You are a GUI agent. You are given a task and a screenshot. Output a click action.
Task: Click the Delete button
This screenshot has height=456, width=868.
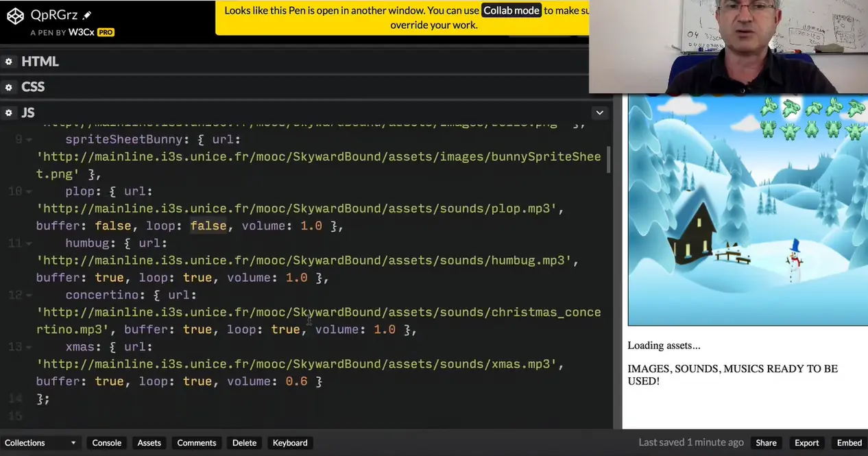244,443
